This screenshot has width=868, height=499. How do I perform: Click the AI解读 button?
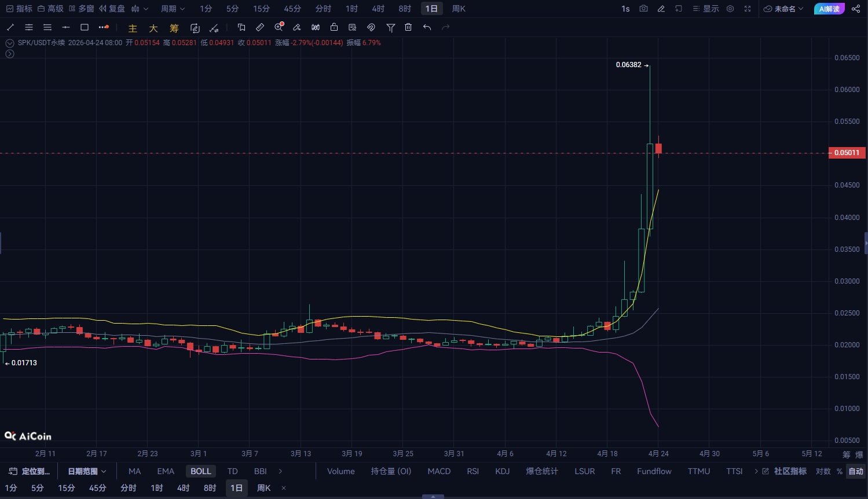(829, 9)
